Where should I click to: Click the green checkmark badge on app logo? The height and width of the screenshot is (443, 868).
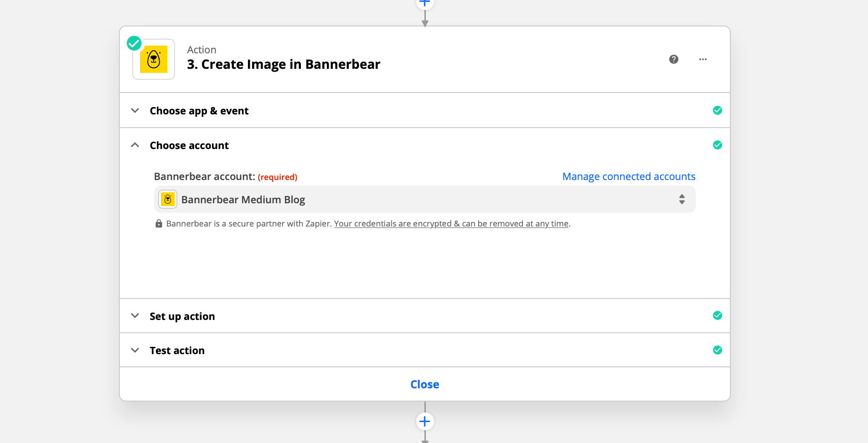134,43
